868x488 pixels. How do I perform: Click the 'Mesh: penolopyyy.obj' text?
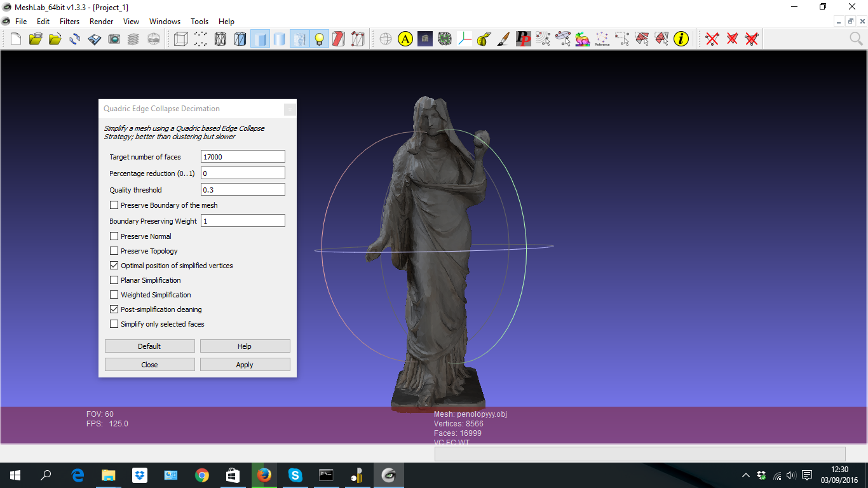[x=470, y=414]
